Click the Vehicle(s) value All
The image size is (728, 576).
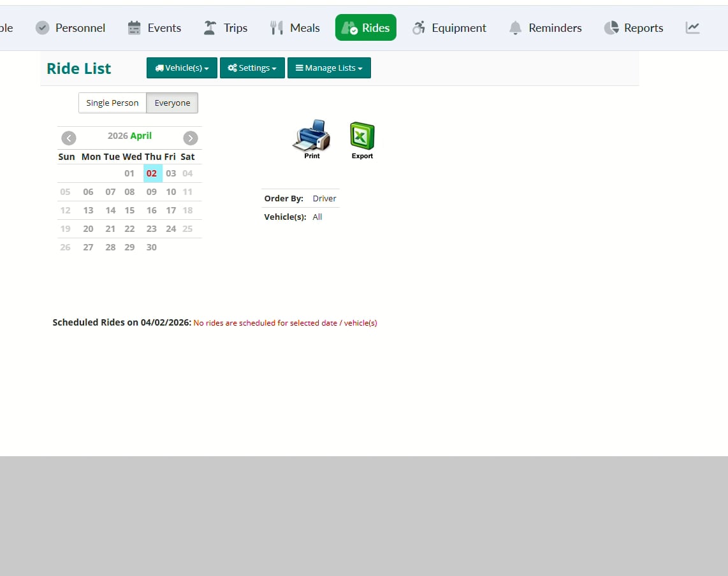coord(317,217)
